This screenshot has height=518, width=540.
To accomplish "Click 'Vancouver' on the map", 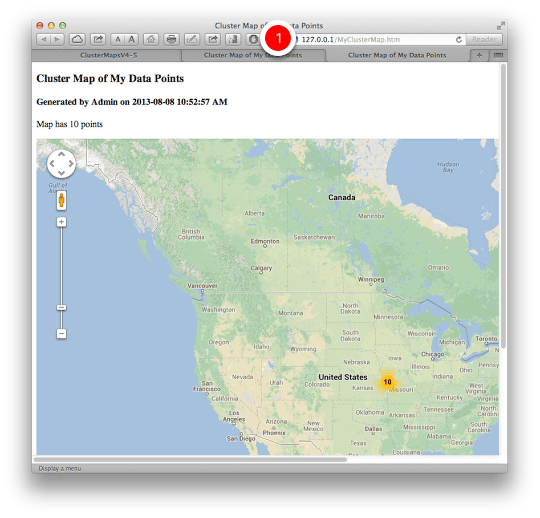I will pyautogui.click(x=202, y=286).
